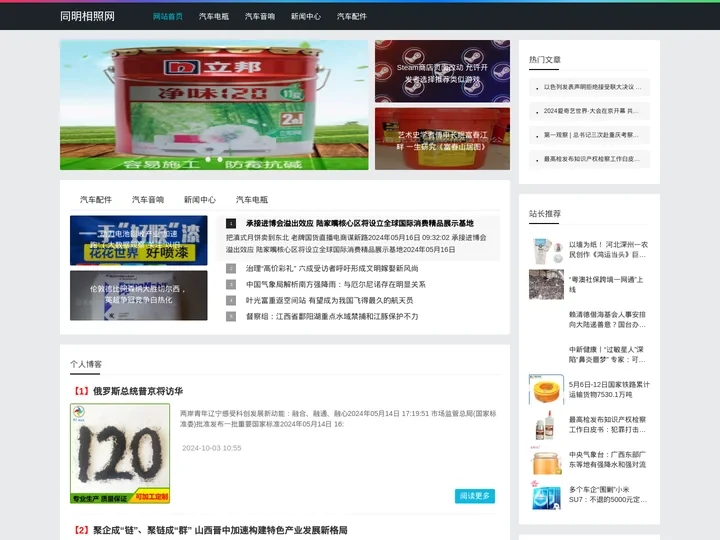Click the 个人博客 section heading
The width and height of the screenshot is (720, 540).
point(86,364)
